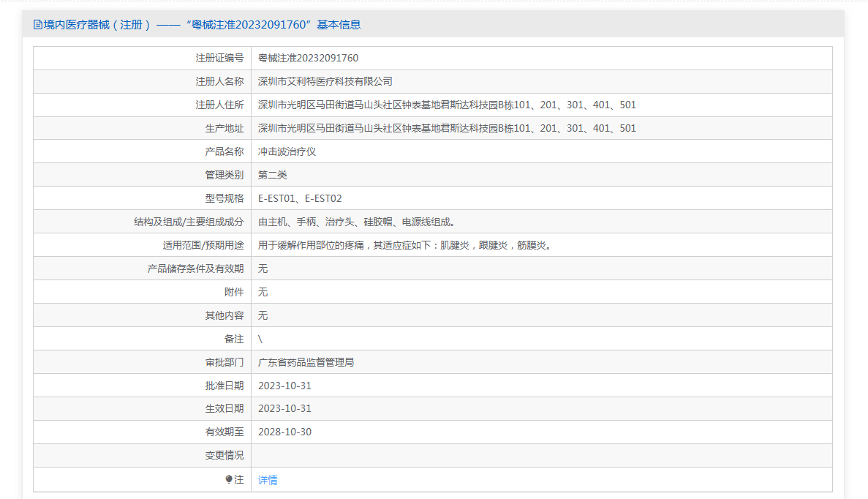Open the 详情 link
Viewport: 868px width, 499px height.
click(x=268, y=480)
